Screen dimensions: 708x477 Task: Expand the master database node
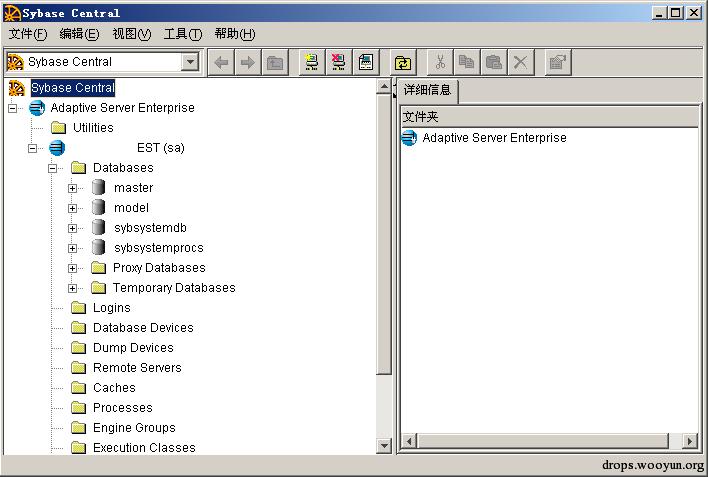coord(72,188)
